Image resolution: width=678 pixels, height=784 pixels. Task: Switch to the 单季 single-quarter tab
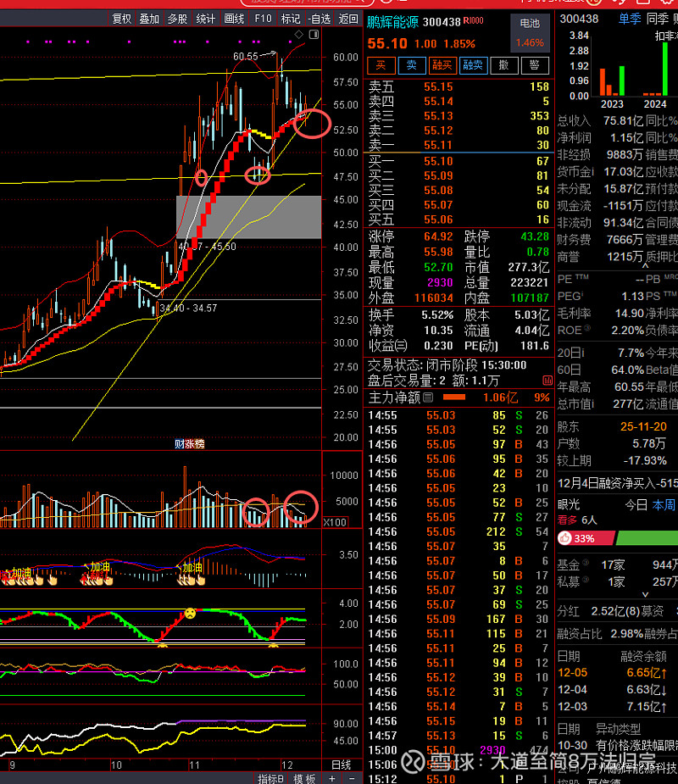tap(630, 19)
